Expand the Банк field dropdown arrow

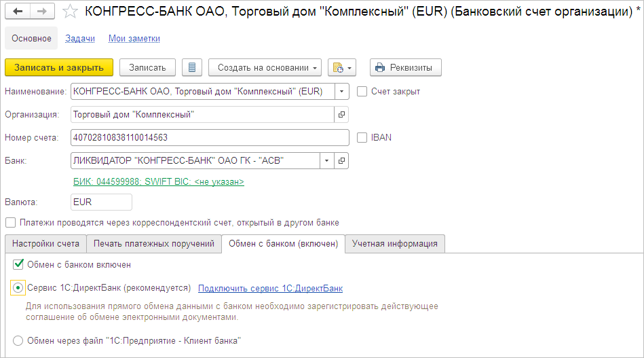(x=327, y=161)
